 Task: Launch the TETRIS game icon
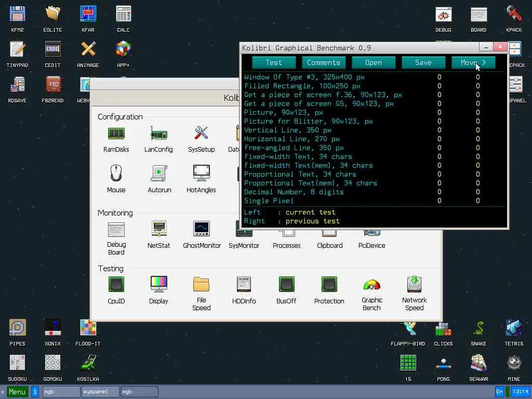coord(514,328)
